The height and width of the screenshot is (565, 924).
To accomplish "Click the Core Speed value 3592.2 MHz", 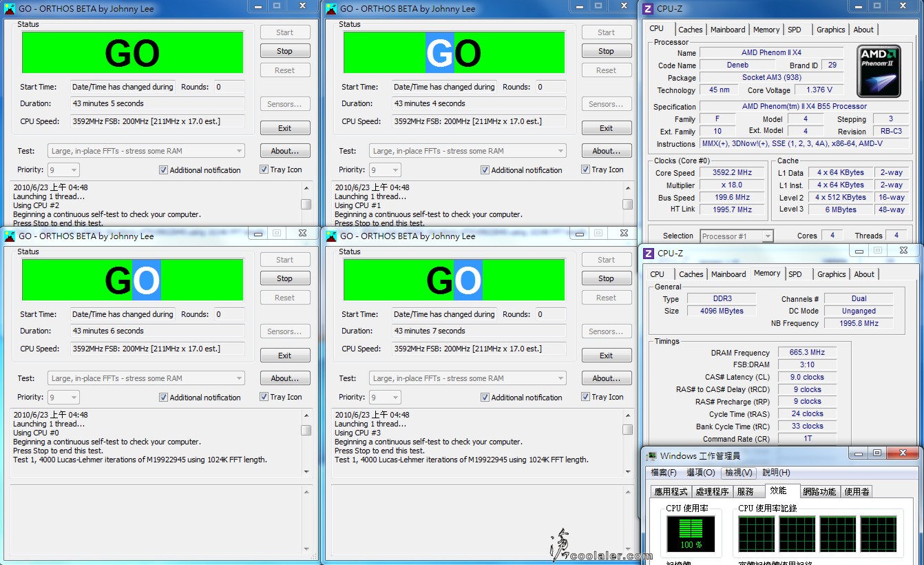I will click(x=732, y=173).
